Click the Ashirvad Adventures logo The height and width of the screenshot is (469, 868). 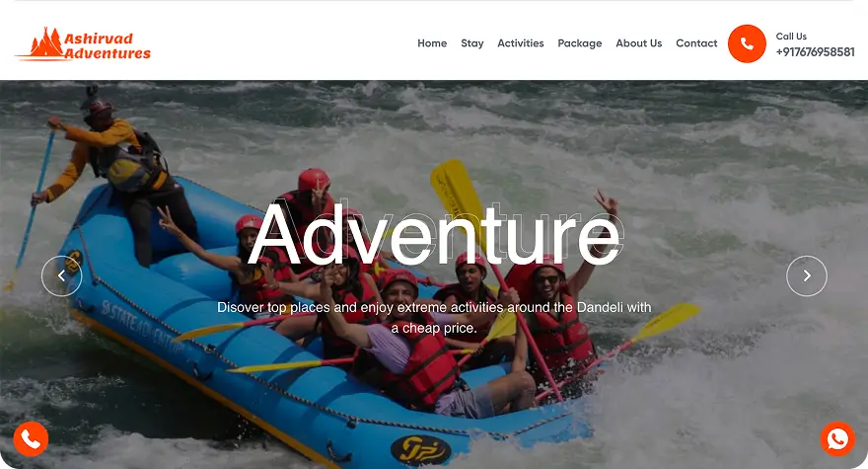pos(83,43)
